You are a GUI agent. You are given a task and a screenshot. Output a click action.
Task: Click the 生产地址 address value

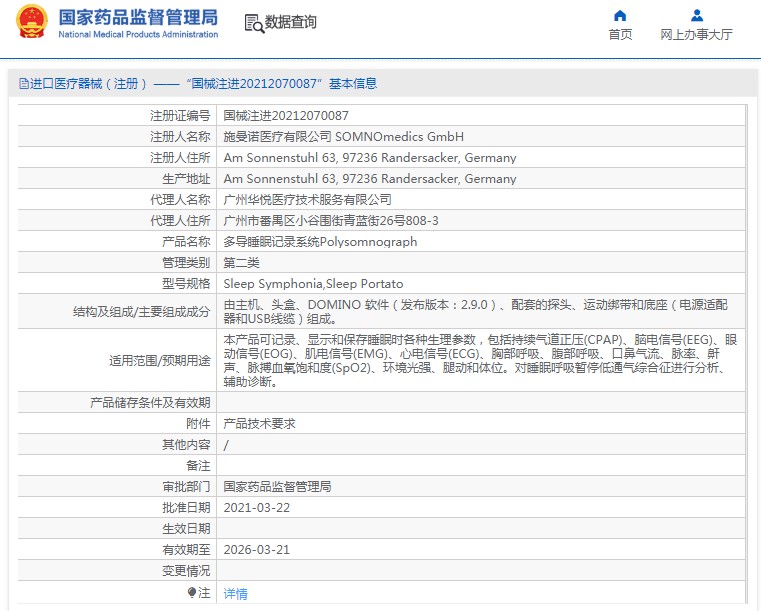tap(370, 179)
